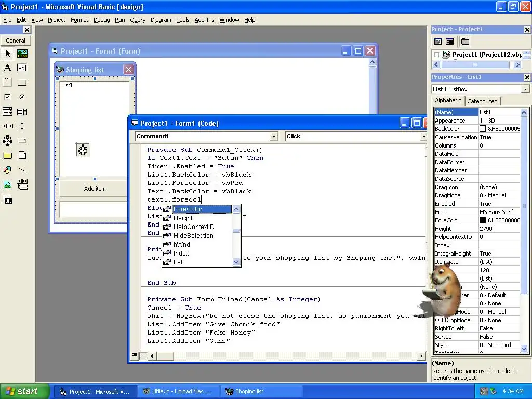Select the TextBox control tool
The height and width of the screenshot is (399, 532).
click(x=22, y=68)
